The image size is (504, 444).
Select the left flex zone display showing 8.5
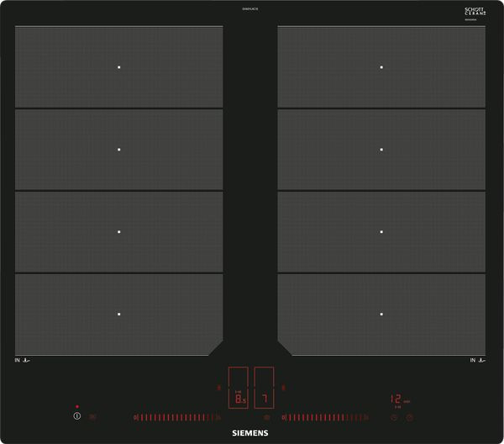click(x=239, y=398)
